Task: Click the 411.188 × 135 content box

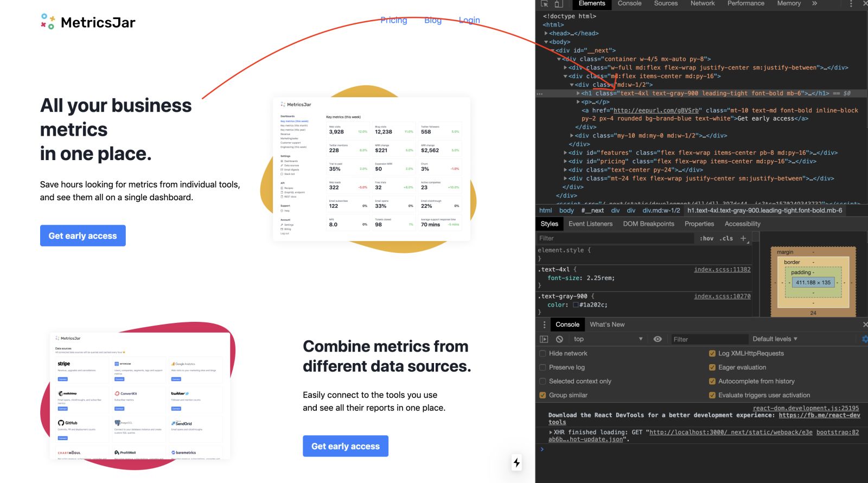Action: click(x=813, y=282)
